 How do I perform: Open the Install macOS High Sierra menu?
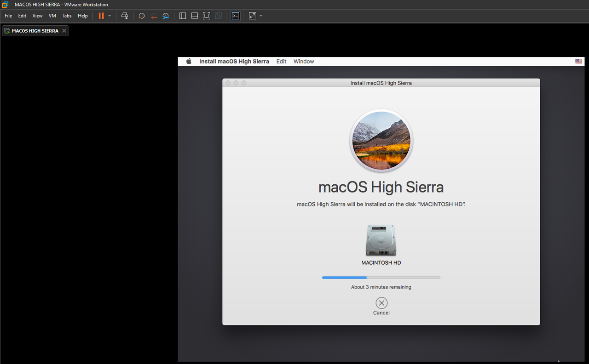point(234,61)
